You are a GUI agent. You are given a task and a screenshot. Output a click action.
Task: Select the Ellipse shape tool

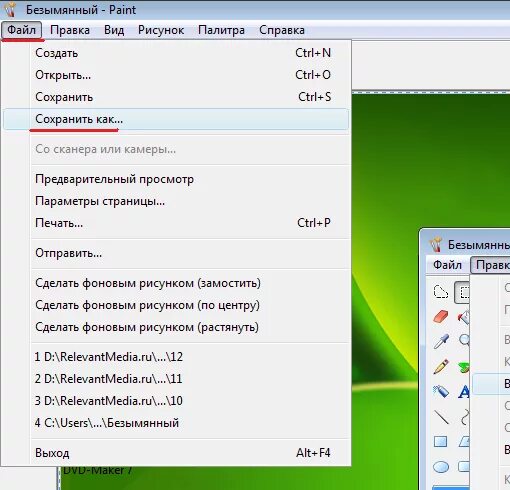tap(441, 467)
